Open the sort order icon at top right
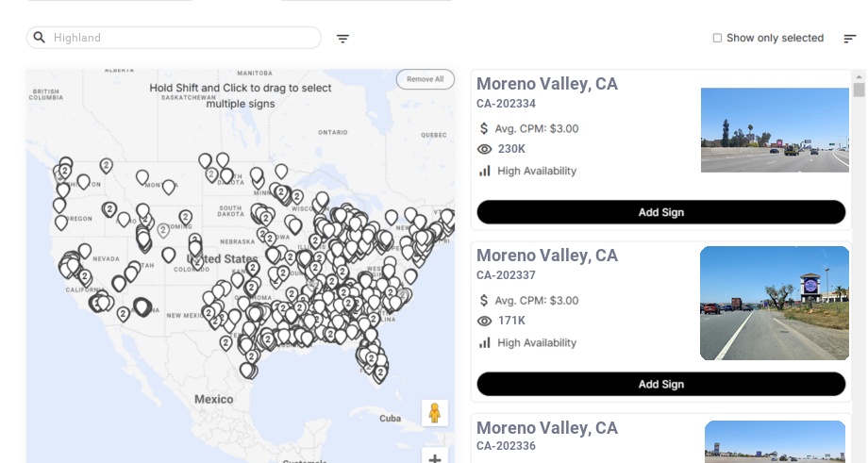This screenshot has width=868, height=463. (x=849, y=39)
